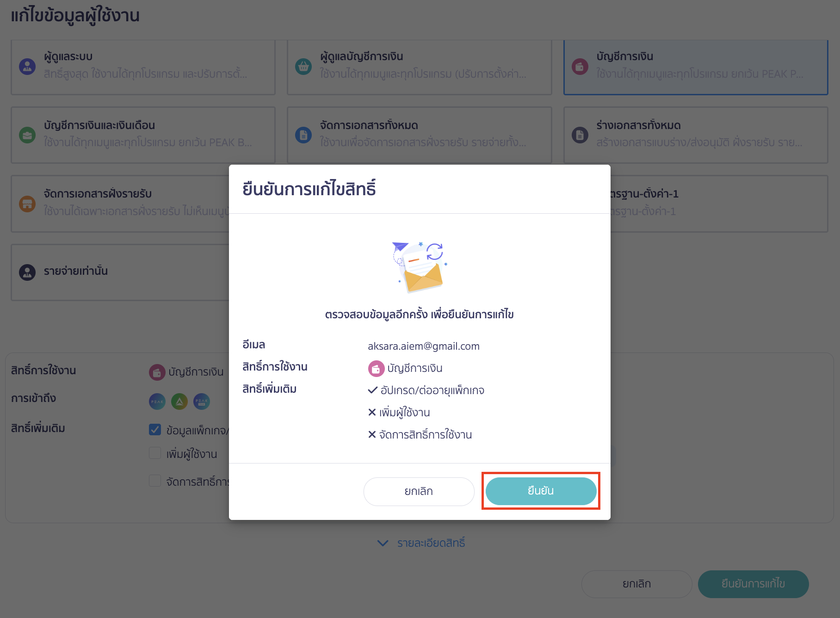Click the page-level ยกเลิก button
The image size is (840, 618).
(636, 584)
